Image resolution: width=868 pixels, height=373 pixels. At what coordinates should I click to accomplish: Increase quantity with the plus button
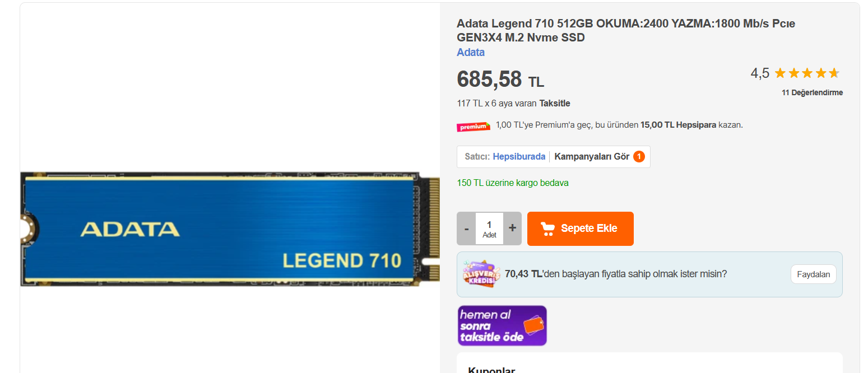pos(512,229)
